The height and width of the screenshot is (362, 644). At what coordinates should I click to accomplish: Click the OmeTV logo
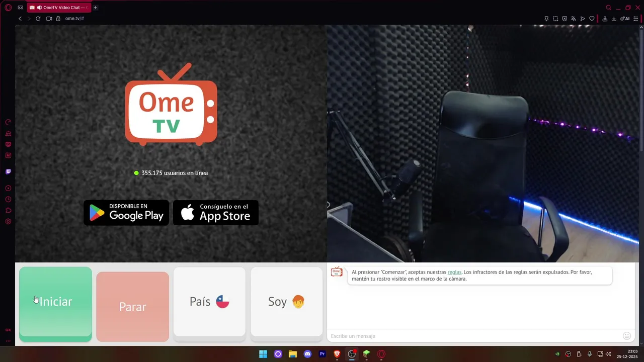[x=171, y=104]
